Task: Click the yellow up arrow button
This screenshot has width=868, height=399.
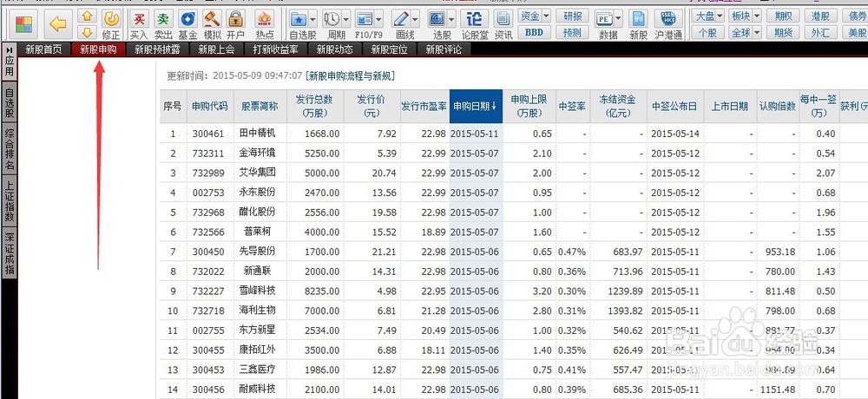Action: (87, 16)
